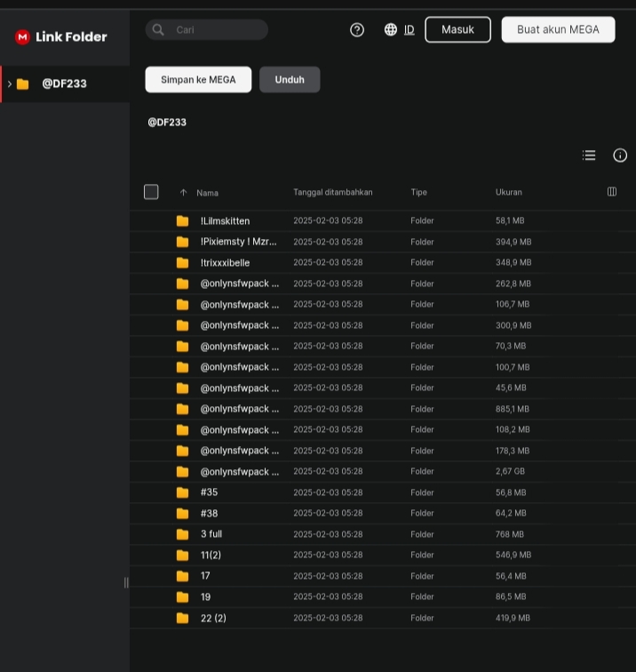Click folder icon for 22 (2)
The image size is (636, 672).
pyautogui.click(x=182, y=618)
